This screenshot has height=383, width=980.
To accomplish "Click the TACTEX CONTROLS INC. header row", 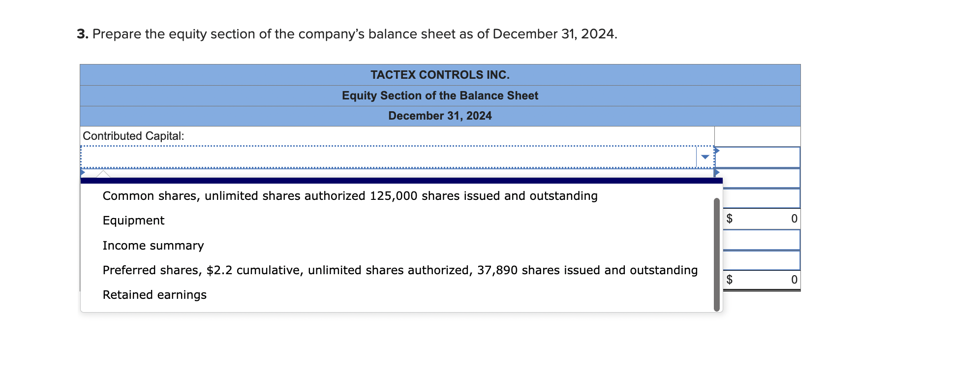I will point(440,75).
